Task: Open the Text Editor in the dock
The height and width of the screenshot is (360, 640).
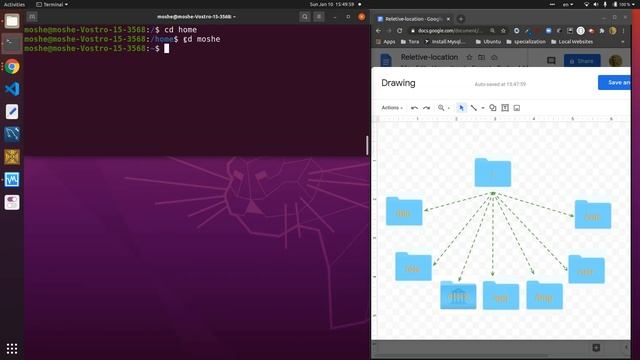Action: click(12, 111)
